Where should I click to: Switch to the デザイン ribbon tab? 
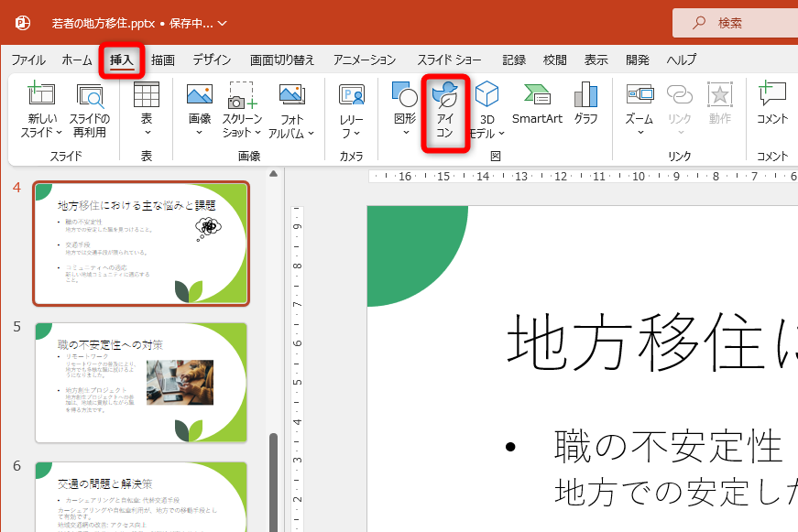(212, 59)
